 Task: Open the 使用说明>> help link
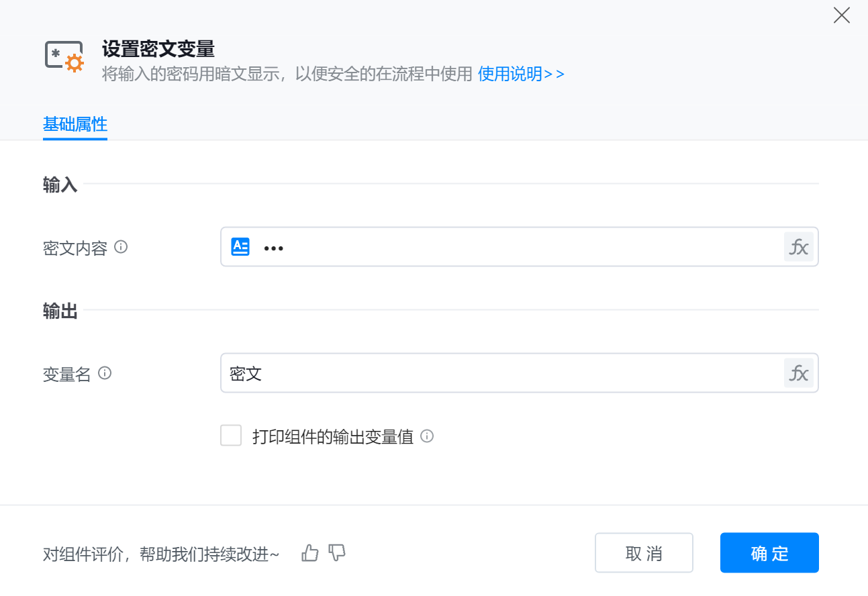point(521,74)
